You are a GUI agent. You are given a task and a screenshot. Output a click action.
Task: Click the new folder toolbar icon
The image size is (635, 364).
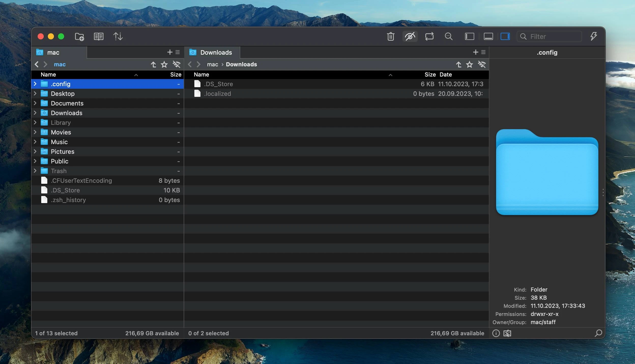pyautogui.click(x=79, y=37)
